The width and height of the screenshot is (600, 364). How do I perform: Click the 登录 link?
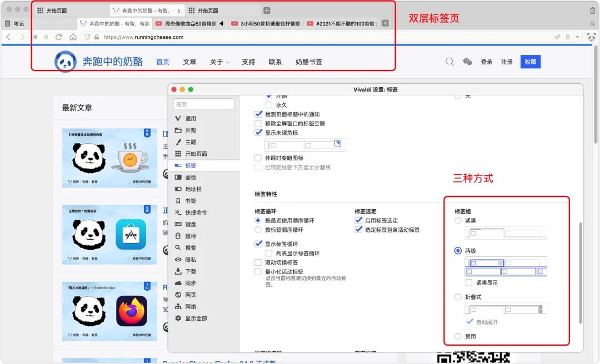click(x=487, y=62)
